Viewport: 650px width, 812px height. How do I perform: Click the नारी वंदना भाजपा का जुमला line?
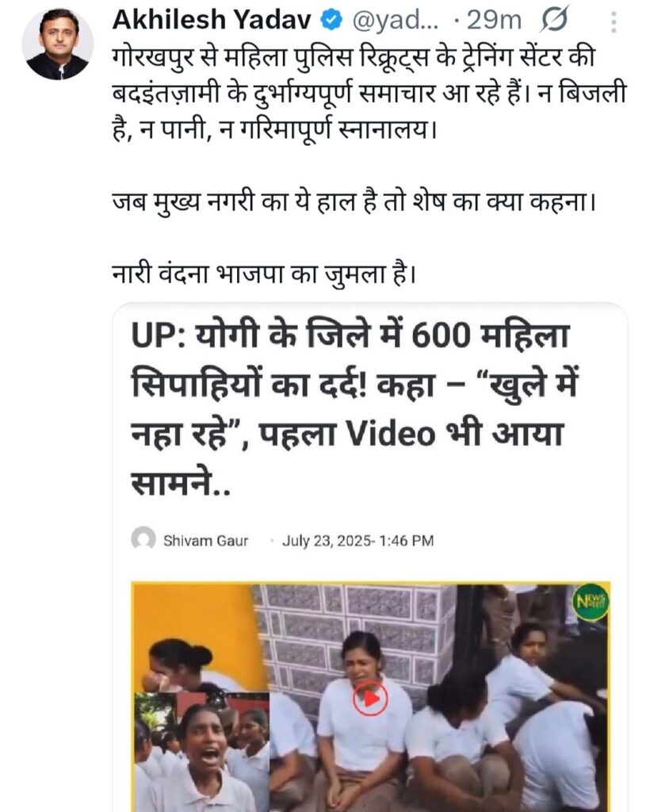(x=265, y=274)
